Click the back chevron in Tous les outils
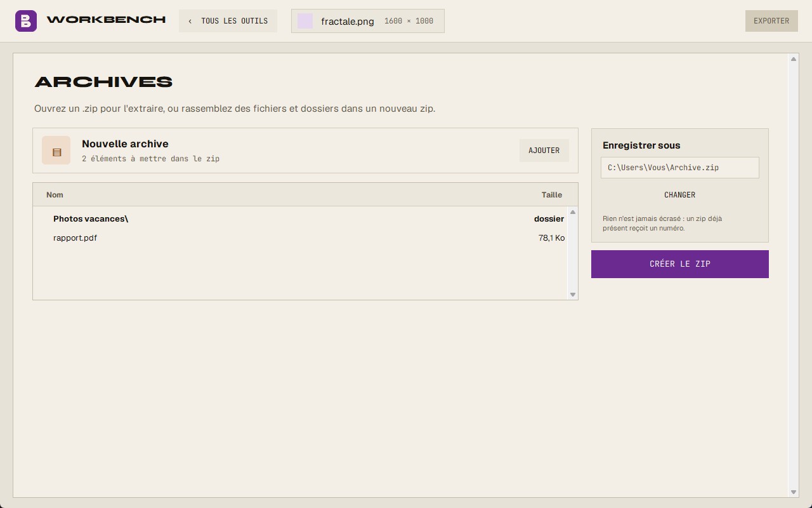 [x=190, y=21]
